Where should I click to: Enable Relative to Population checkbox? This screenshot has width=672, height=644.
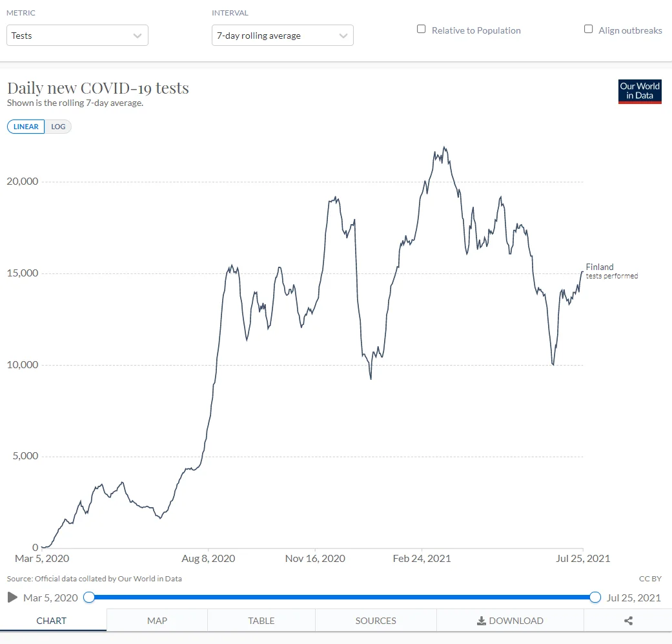pyautogui.click(x=422, y=29)
